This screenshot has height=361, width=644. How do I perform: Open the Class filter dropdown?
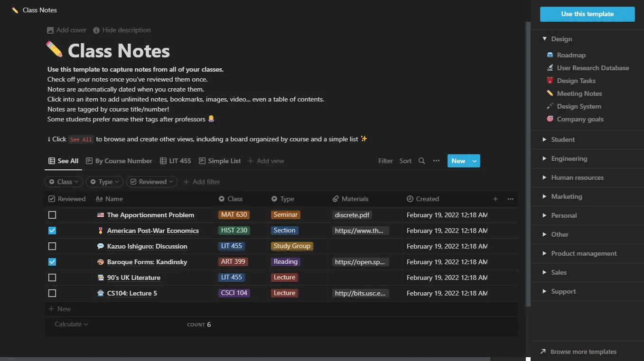coord(64,182)
